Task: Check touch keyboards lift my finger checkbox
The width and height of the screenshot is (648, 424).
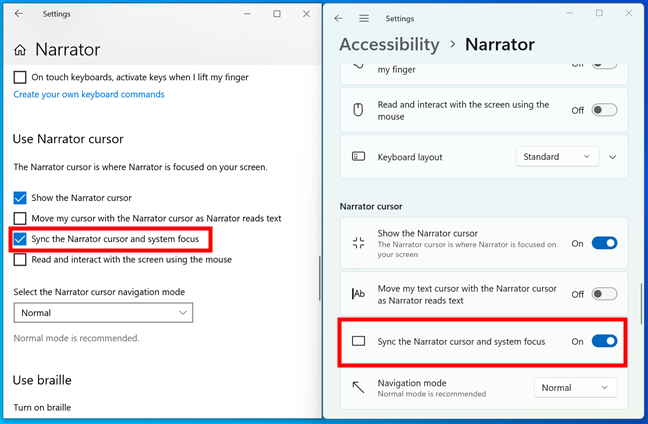Action: coord(20,77)
